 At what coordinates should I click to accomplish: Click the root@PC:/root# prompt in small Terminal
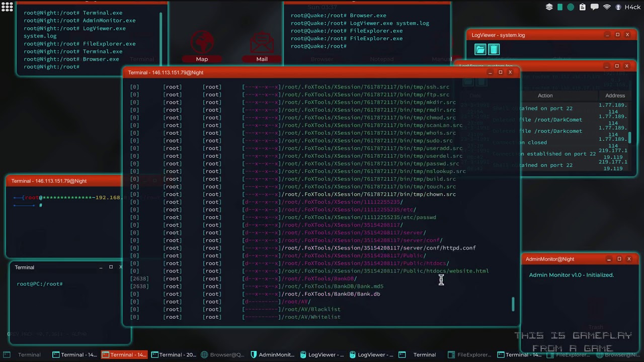pyautogui.click(x=40, y=284)
